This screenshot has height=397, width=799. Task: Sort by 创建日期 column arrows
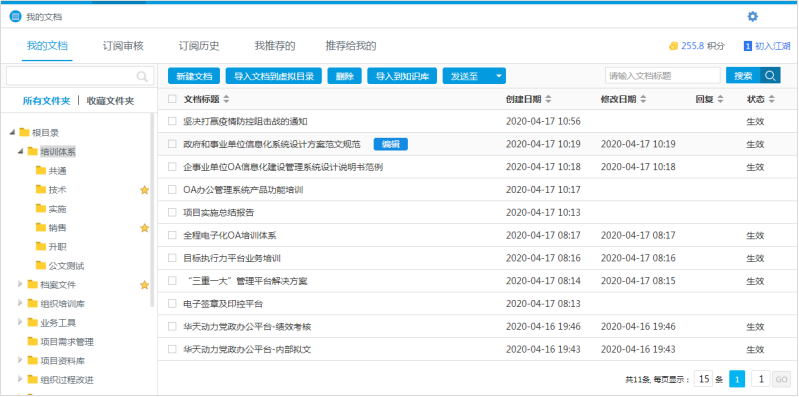[x=548, y=99]
